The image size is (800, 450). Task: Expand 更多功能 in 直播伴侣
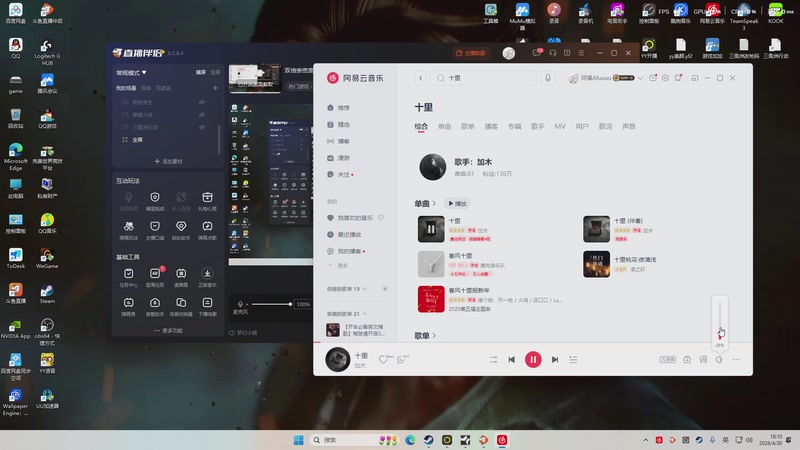click(168, 331)
